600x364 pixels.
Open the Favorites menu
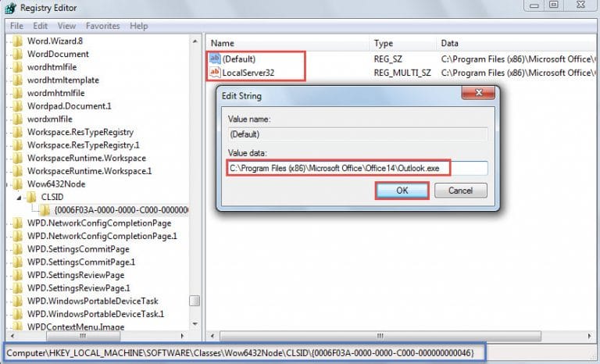(x=102, y=26)
